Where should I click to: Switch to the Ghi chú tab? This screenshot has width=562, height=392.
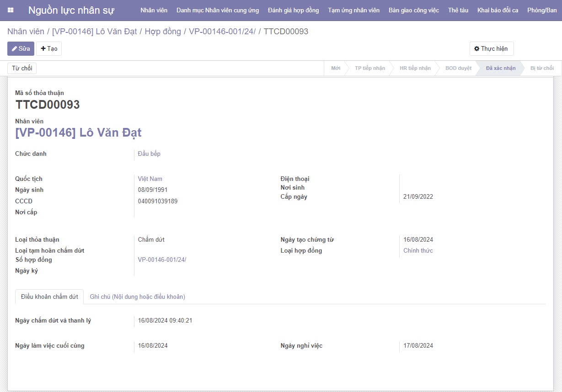[x=137, y=297]
